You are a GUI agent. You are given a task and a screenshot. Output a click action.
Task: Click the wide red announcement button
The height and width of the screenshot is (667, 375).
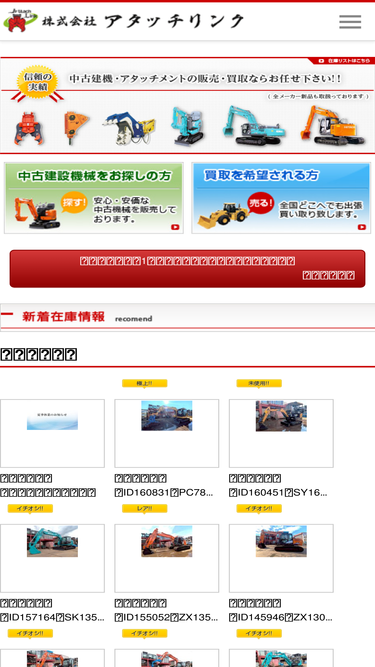188,269
